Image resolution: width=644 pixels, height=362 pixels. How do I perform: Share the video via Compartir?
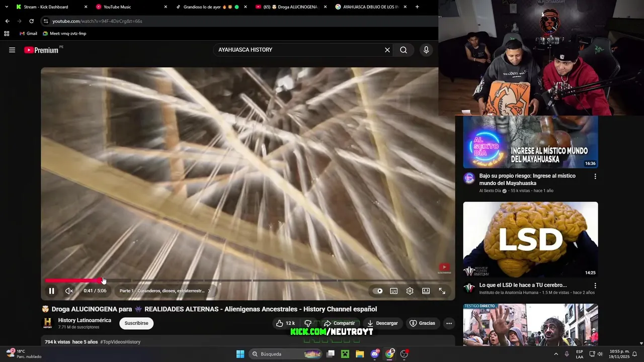(340, 323)
